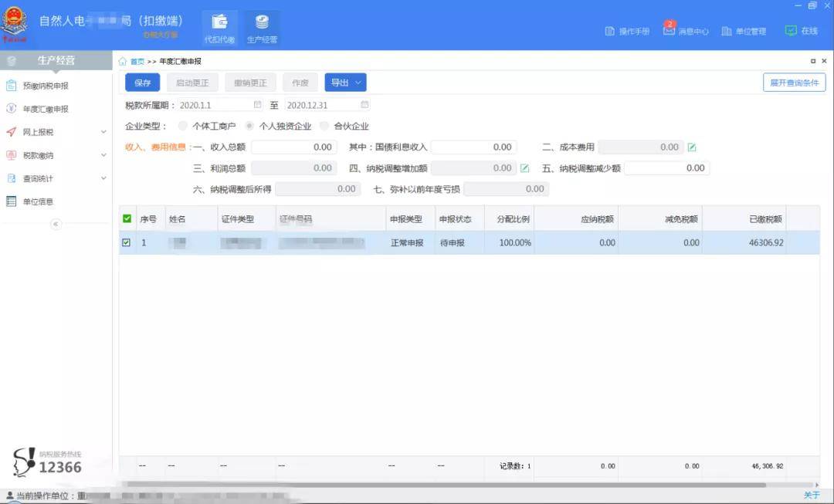The height and width of the screenshot is (504, 834).
Task: Click the horizontal scrollbar under the table
Action: (443, 485)
